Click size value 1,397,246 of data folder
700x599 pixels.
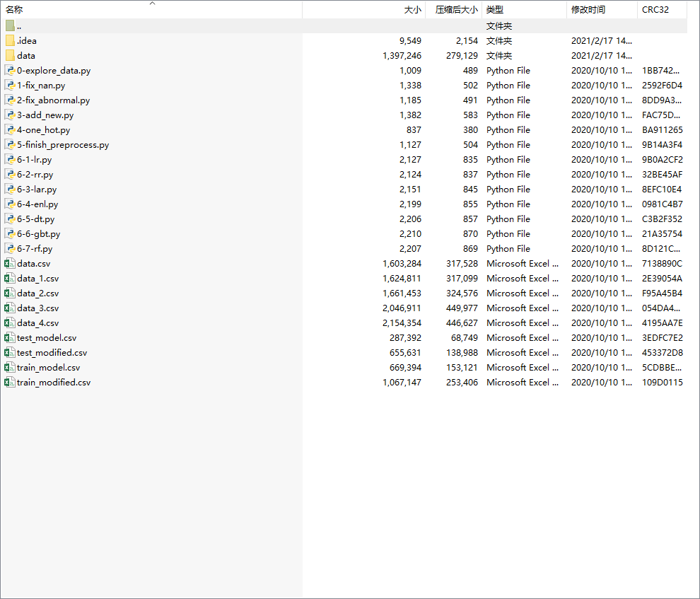pos(402,56)
